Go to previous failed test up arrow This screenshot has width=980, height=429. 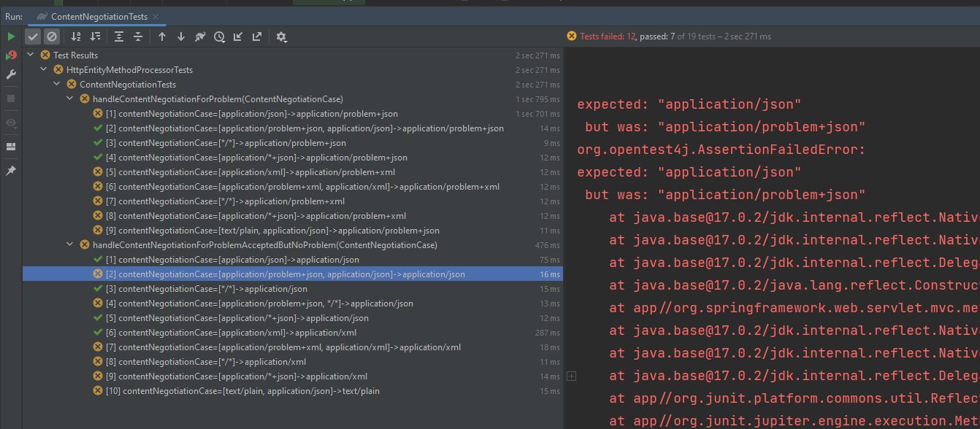tap(162, 36)
